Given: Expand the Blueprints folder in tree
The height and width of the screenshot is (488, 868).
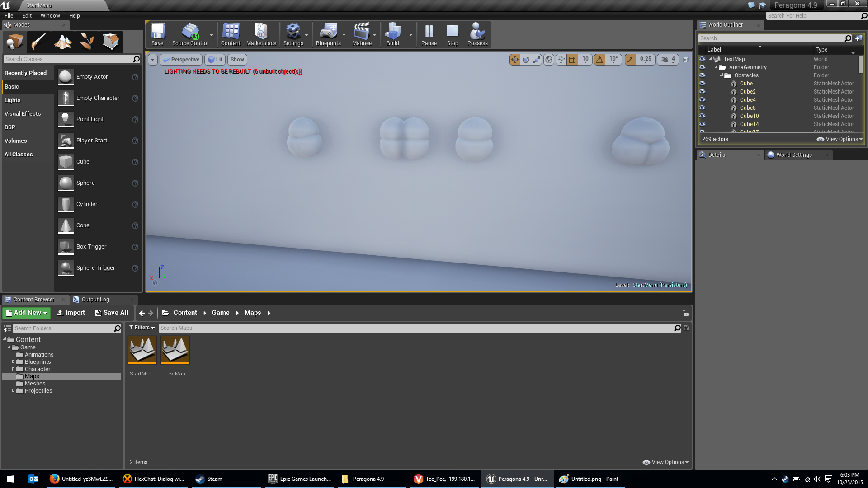Looking at the screenshot, I should coord(13,362).
